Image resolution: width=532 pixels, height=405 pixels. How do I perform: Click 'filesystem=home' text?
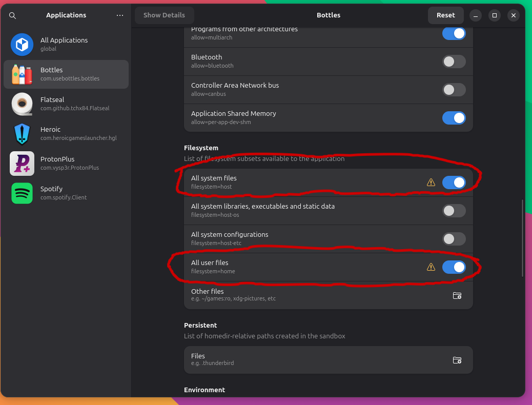click(213, 271)
